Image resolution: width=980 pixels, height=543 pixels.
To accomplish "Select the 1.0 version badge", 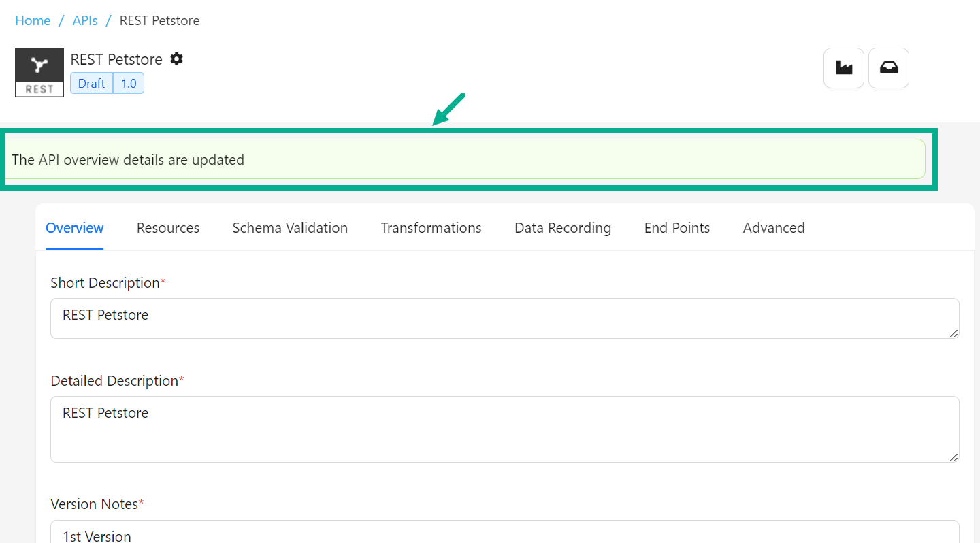I will coord(128,83).
